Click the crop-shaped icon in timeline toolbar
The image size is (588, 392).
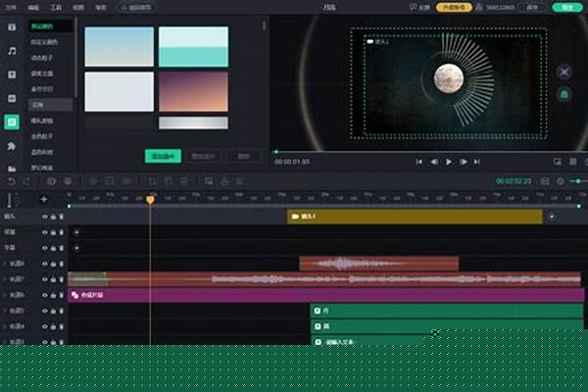tap(152, 181)
